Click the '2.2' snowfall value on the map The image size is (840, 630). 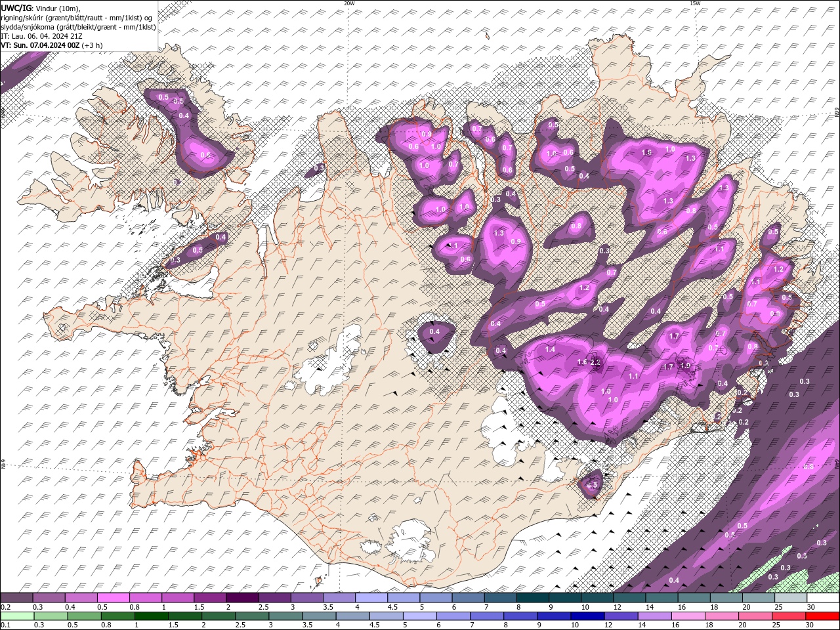[x=596, y=362]
